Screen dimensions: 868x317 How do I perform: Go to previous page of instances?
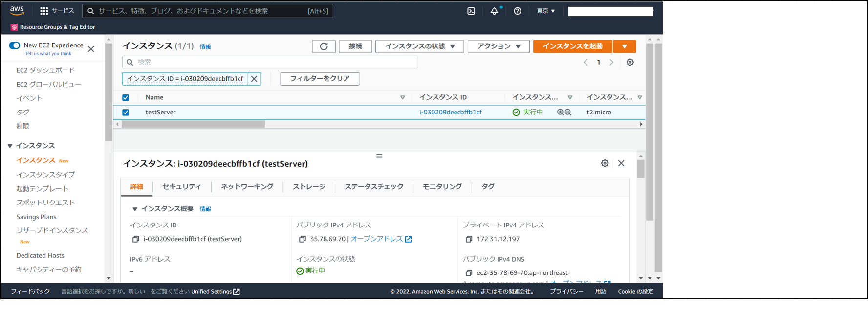586,62
